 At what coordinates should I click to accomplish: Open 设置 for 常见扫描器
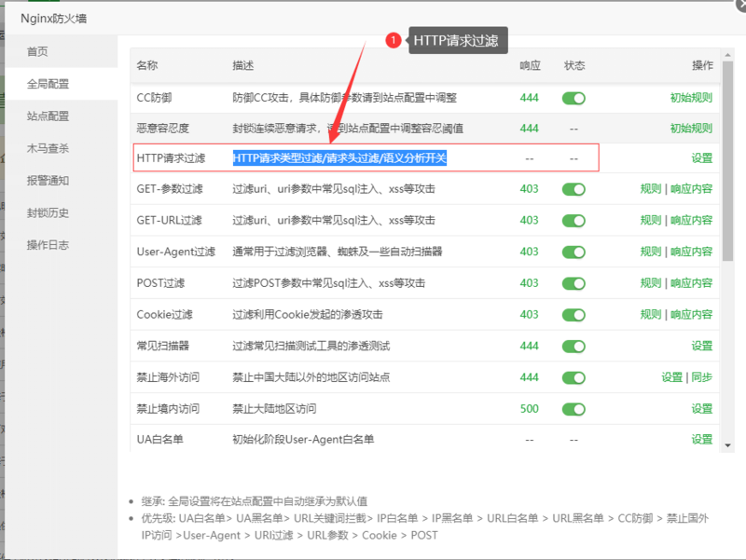click(702, 346)
